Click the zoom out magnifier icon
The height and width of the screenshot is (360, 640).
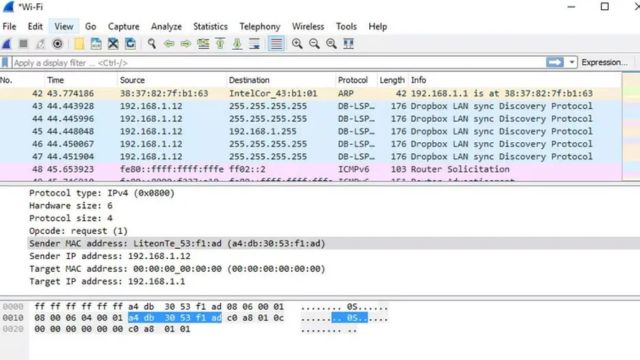pyautogui.click(x=314, y=44)
